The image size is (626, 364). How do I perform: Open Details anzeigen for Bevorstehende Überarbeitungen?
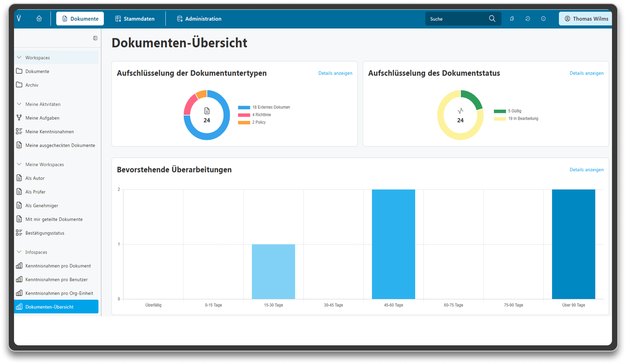click(586, 170)
